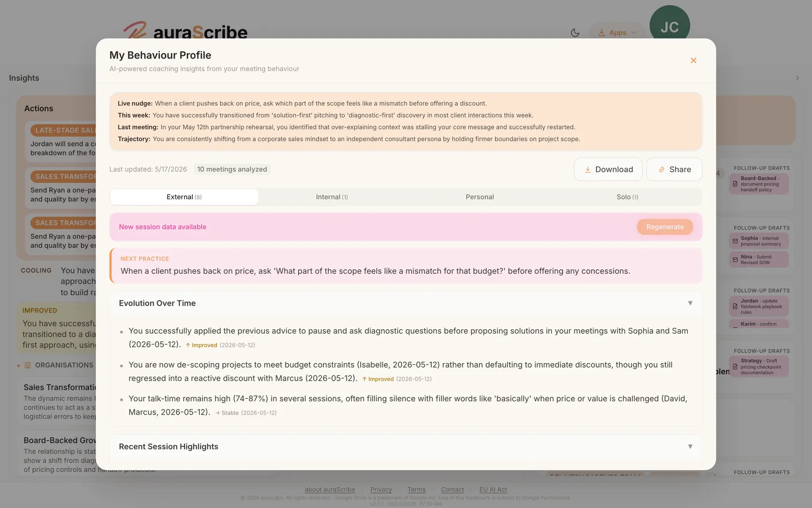Open the Nina Submit Revised SOW draft
The height and width of the screenshot is (508, 812).
tap(759, 260)
